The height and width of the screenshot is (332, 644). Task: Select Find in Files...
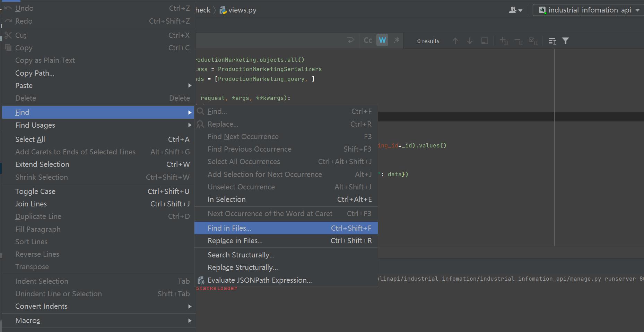(286, 228)
